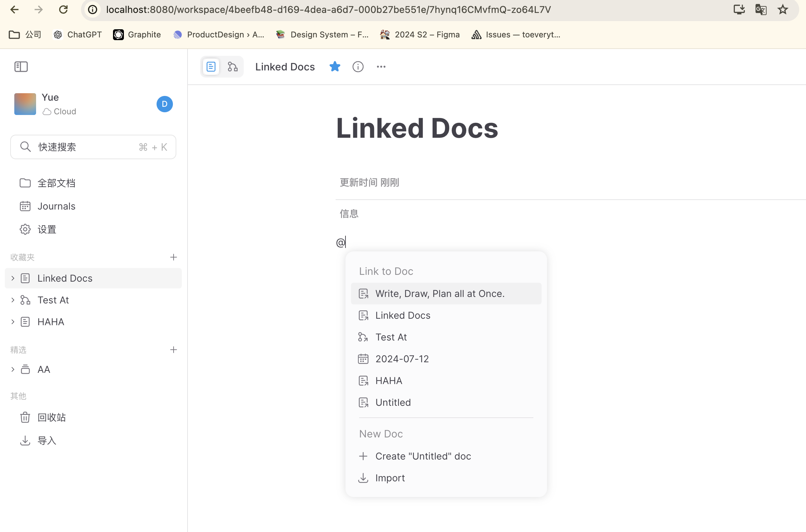
Task: Add a collection with the 精选 plus
Action: (173, 350)
